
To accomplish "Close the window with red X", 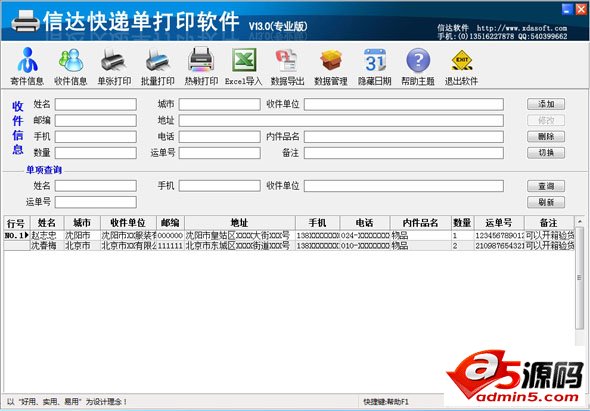I will [x=581, y=9].
